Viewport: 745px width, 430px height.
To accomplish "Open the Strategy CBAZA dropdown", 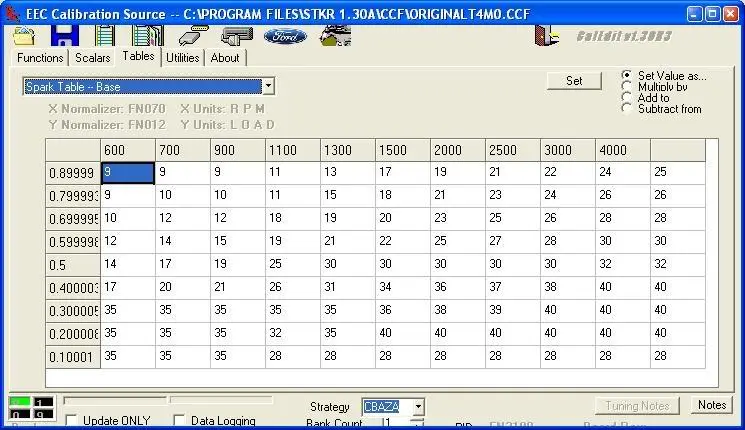I will click(x=418, y=406).
